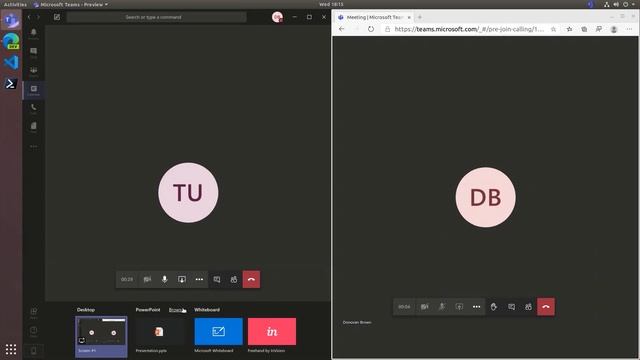Hang up the browser meeting call
The height and width of the screenshot is (360, 640).
546,307
